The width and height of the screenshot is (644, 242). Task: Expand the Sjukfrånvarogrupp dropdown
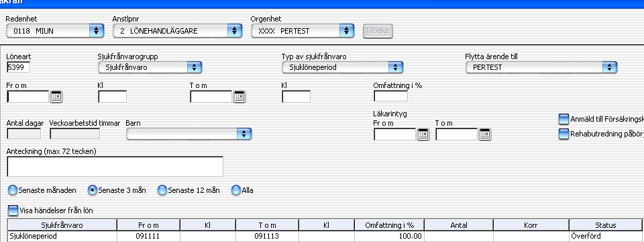(x=150, y=67)
